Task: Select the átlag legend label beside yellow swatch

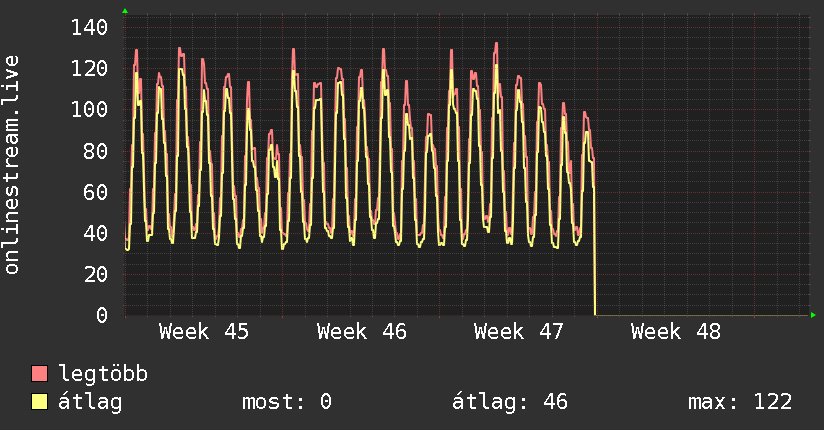Action: coord(90,402)
